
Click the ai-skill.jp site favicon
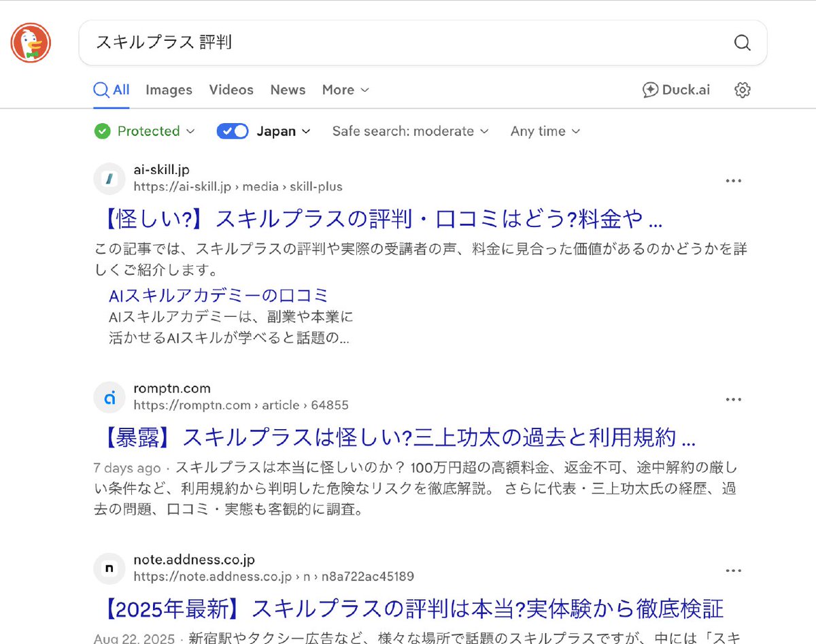pyautogui.click(x=109, y=178)
